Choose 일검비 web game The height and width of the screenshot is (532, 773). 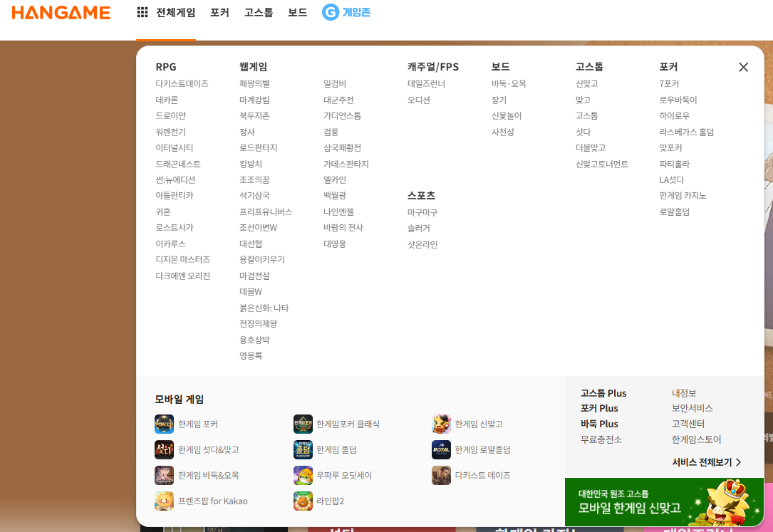335,84
